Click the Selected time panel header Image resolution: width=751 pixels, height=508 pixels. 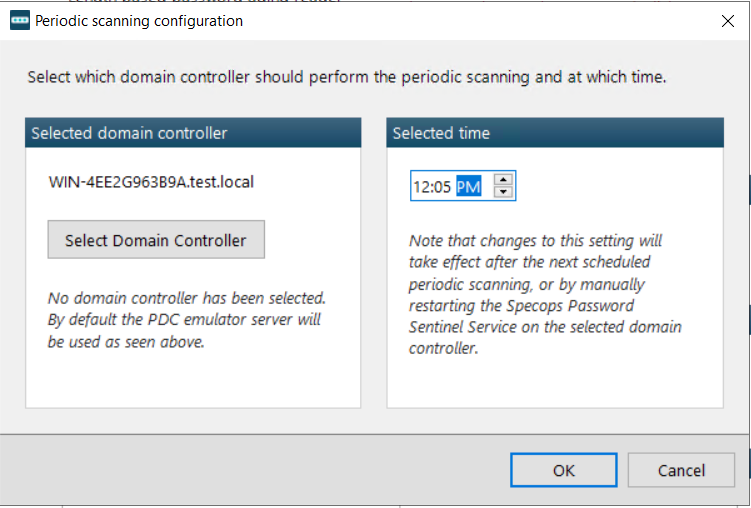[x=555, y=133]
